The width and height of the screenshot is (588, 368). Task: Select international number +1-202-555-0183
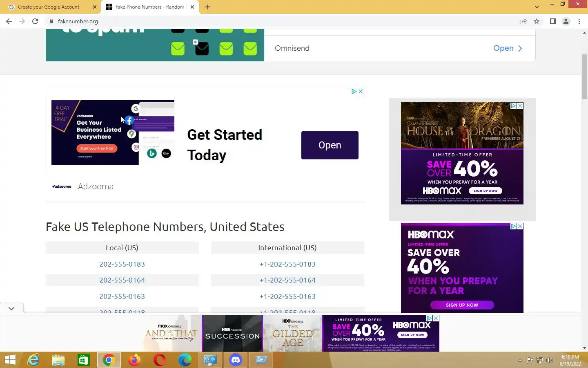click(x=287, y=264)
